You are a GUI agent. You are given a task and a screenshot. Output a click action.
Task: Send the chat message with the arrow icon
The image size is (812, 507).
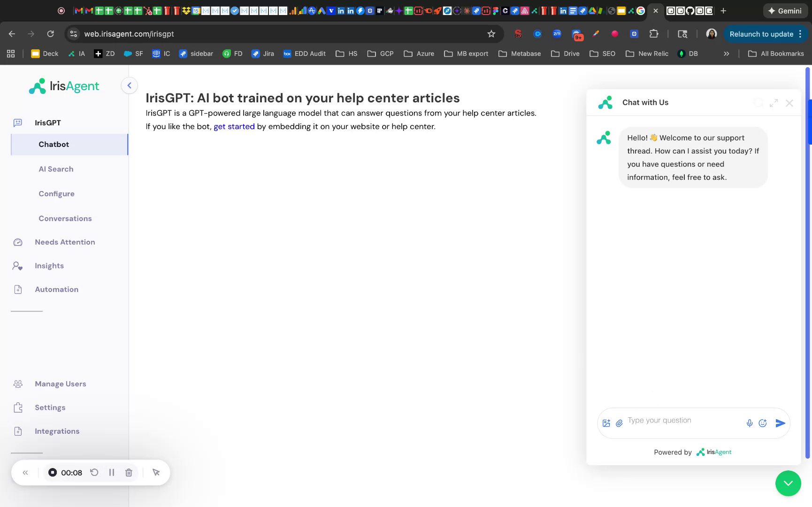click(x=780, y=423)
